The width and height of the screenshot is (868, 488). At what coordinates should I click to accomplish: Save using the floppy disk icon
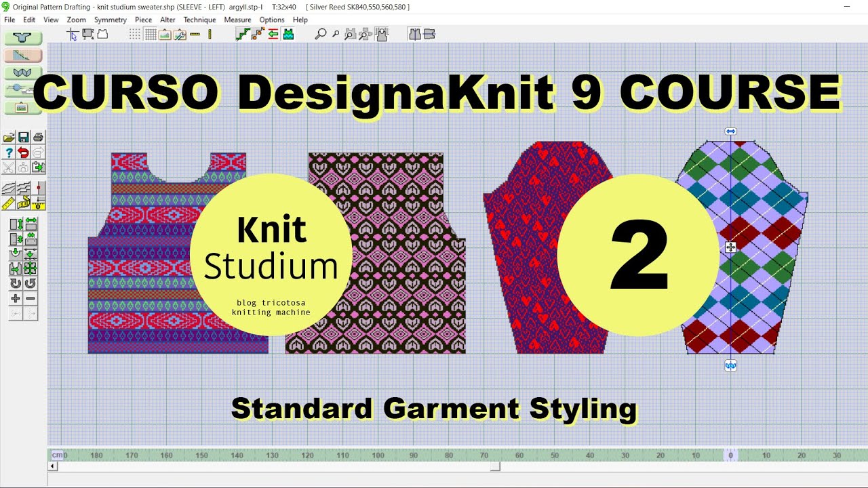[x=23, y=138]
